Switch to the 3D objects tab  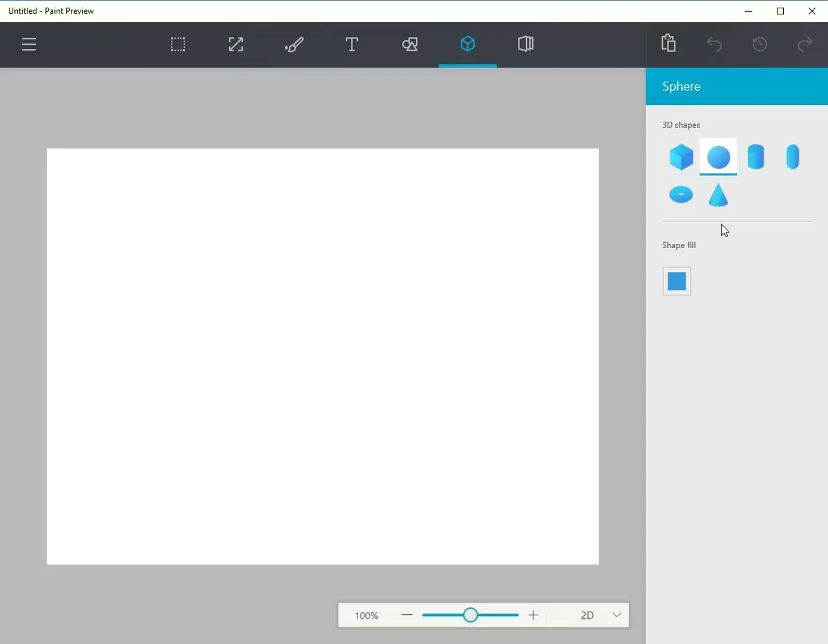click(x=467, y=44)
